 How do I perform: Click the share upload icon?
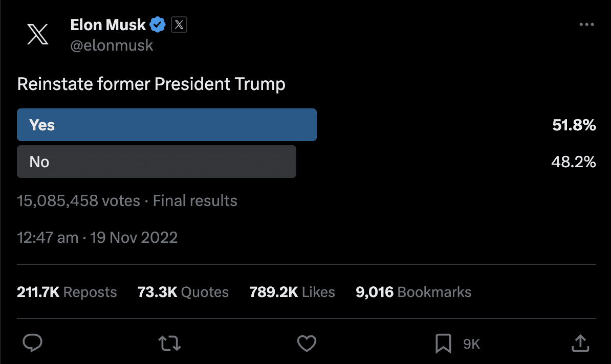(x=580, y=343)
